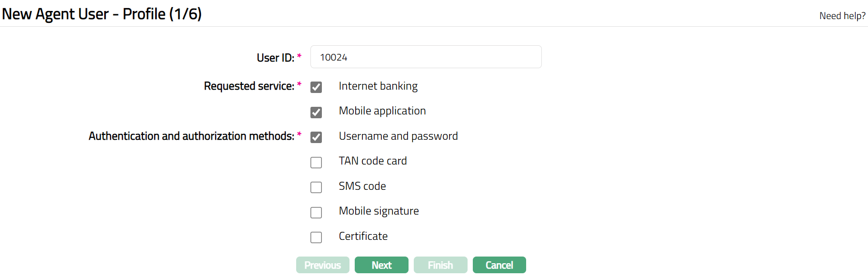Click the "TAN code card" label text
The height and width of the screenshot is (278, 868).
pos(373,161)
